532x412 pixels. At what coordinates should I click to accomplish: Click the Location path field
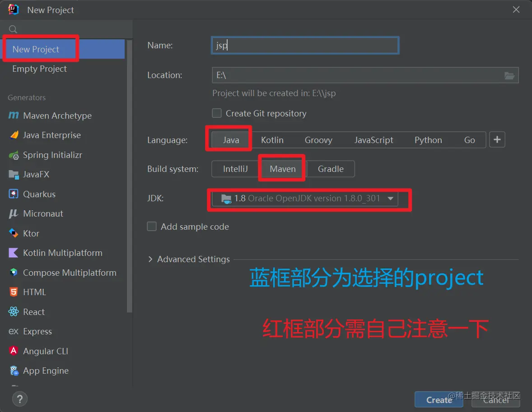coord(365,75)
